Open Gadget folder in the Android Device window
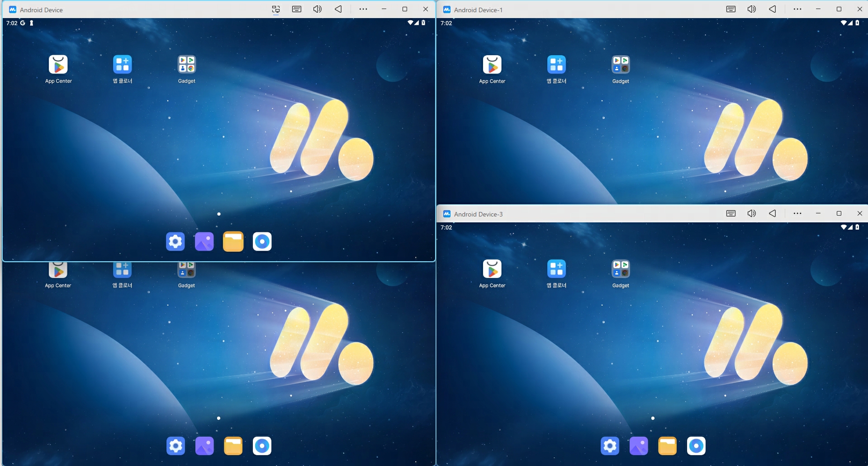The width and height of the screenshot is (868, 466). (x=187, y=65)
